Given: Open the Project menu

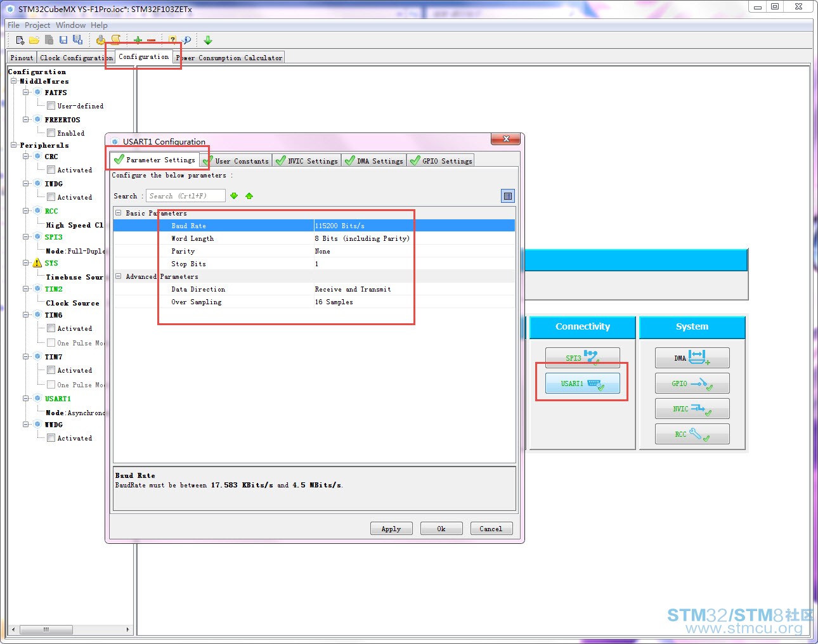Looking at the screenshot, I should click(x=37, y=25).
